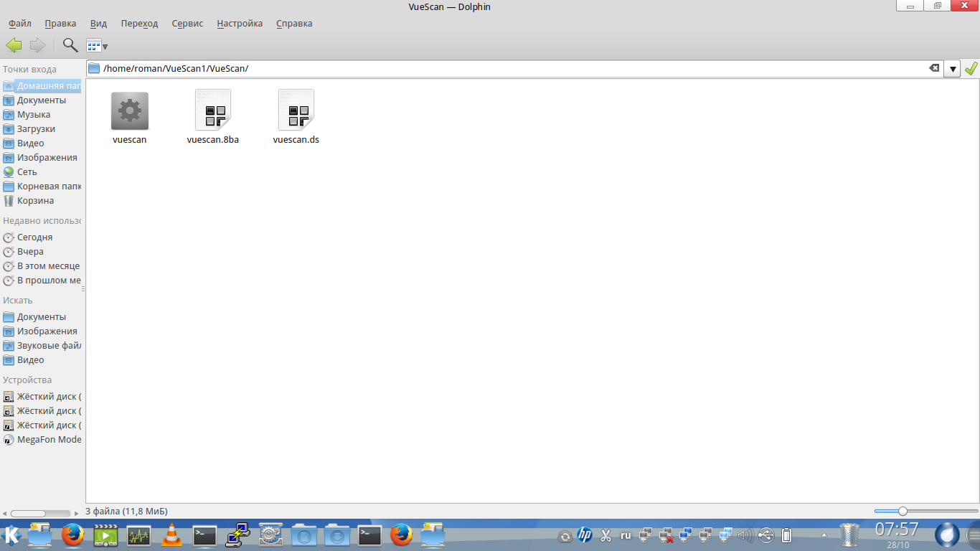Open the system monitor taskbar icon
Viewport: 980px width, 551px height.
coord(138,535)
